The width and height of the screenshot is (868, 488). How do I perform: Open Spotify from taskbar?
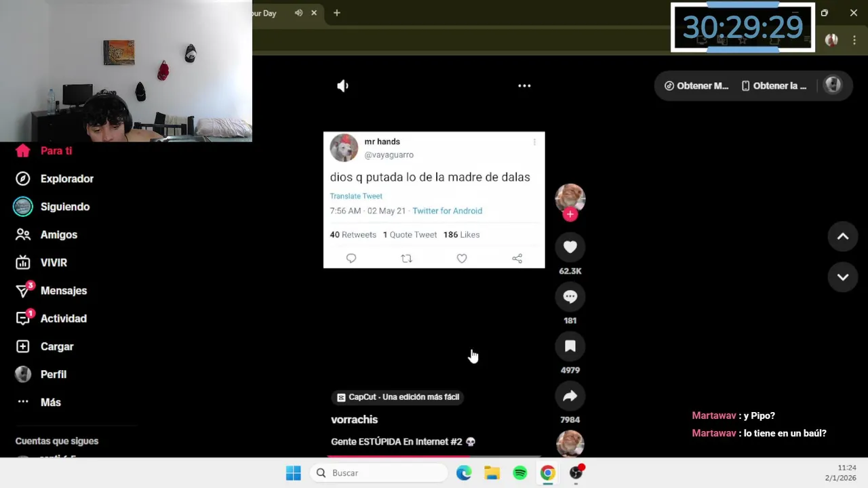tap(520, 473)
